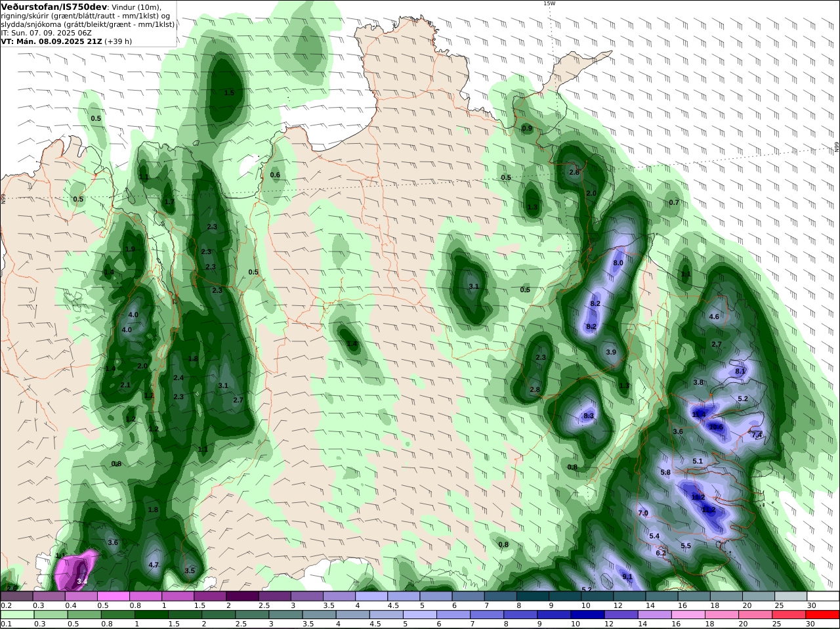Click the "1.7" precipitation value on the map
This screenshot has height=629, width=840.
[x=169, y=202]
